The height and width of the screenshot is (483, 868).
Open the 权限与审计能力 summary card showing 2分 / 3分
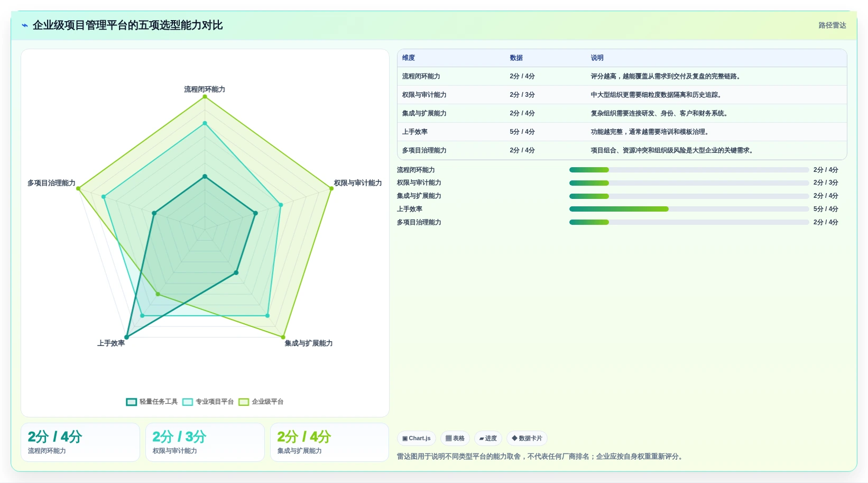[x=205, y=442]
